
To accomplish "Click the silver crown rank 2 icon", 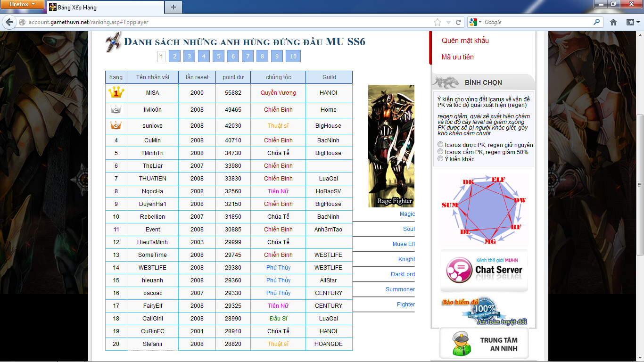I will click(116, 110).
